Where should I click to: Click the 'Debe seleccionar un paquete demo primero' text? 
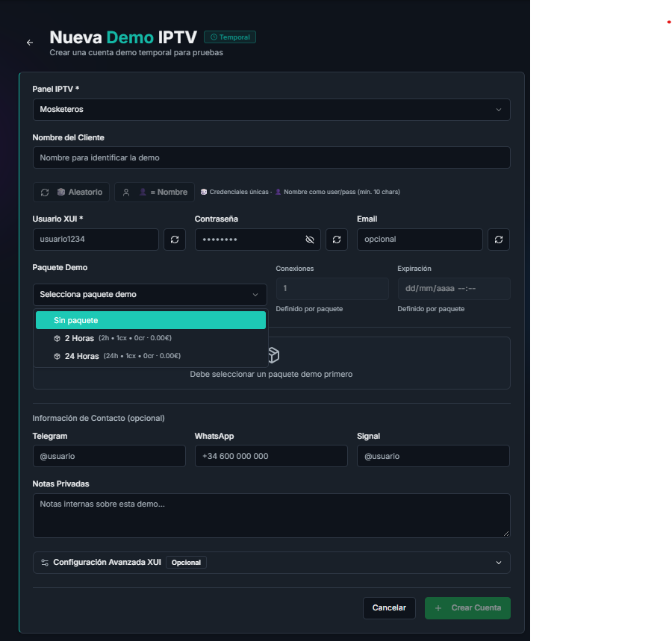[271, 375]
